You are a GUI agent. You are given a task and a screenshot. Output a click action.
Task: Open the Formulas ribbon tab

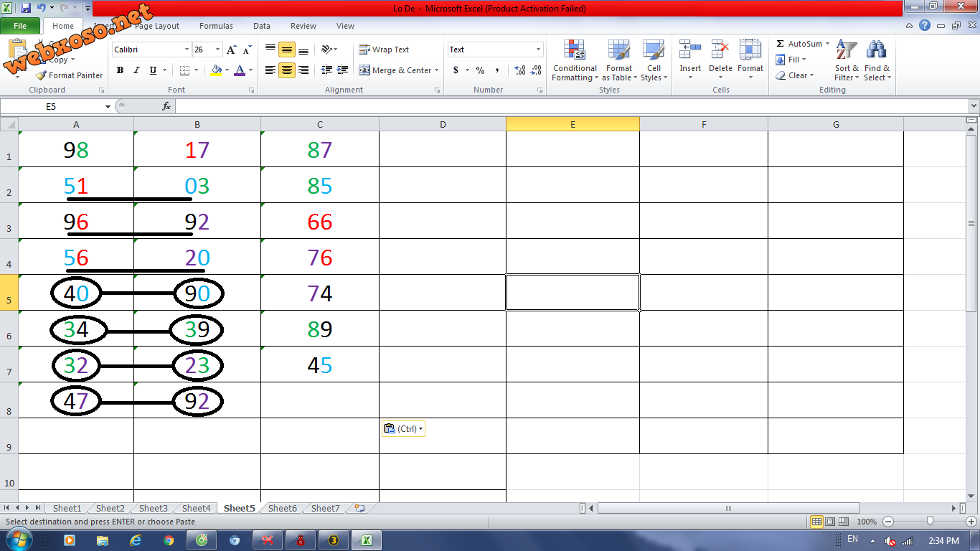point(216,26)
